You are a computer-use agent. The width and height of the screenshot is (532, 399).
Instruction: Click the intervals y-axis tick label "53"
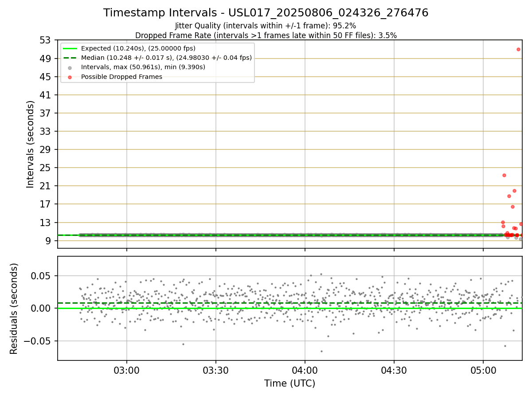click(46, 40)
